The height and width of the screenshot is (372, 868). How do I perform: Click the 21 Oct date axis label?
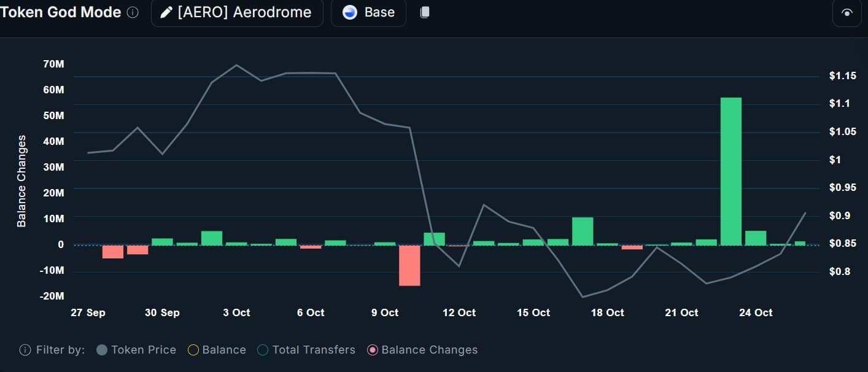pyautogui.click(x=681, y=312)
